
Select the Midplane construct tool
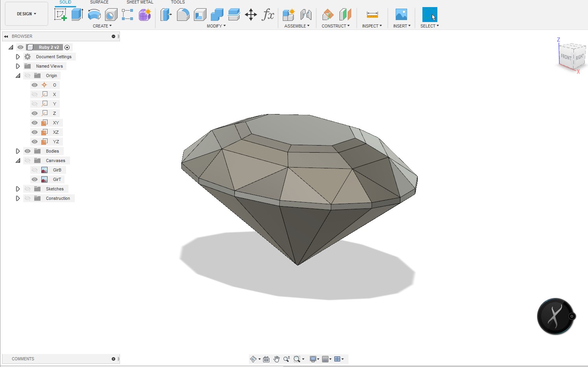point(345,15)
